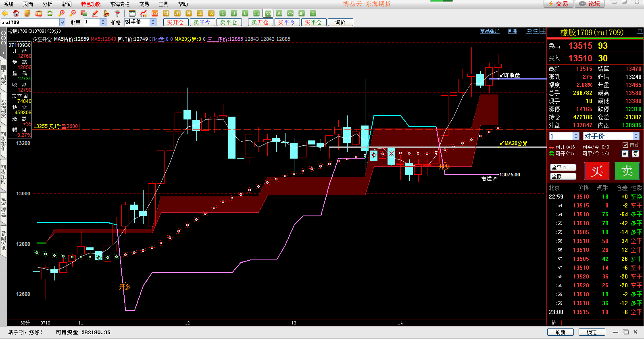Switch to the 国内期货 side tab
The width and height of the screenshot is (644, 339).
(x=3, y=75)
